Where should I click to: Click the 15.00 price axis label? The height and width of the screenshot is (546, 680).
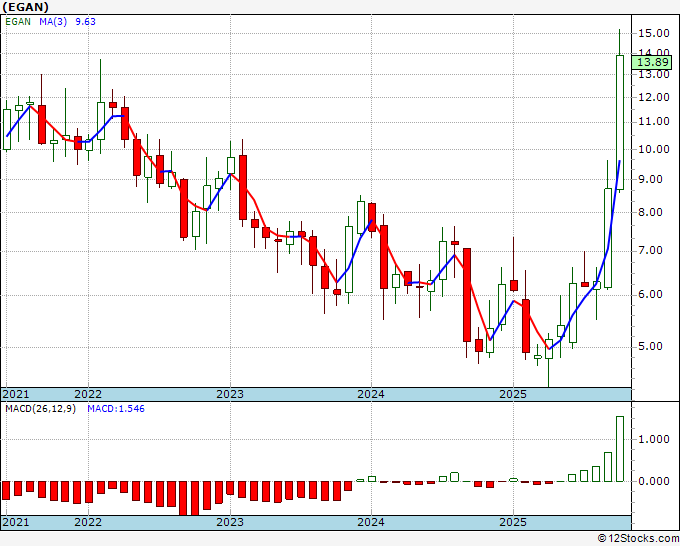coord(653,33)
